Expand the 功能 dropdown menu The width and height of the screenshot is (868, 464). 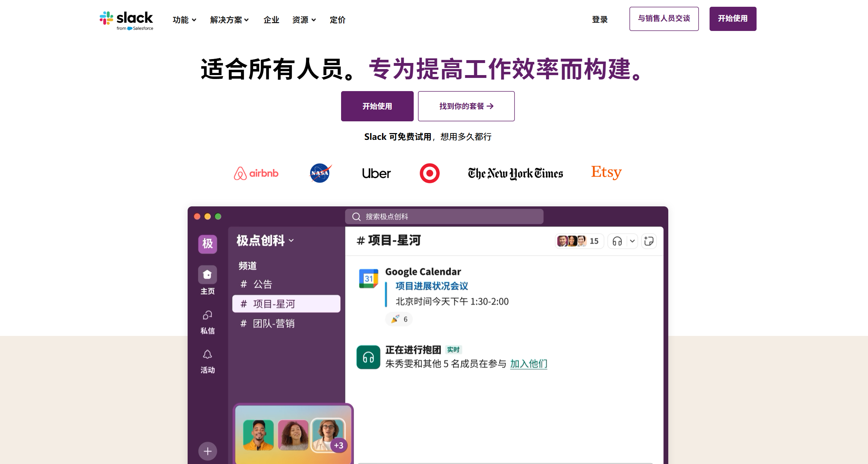click(184, 20)
